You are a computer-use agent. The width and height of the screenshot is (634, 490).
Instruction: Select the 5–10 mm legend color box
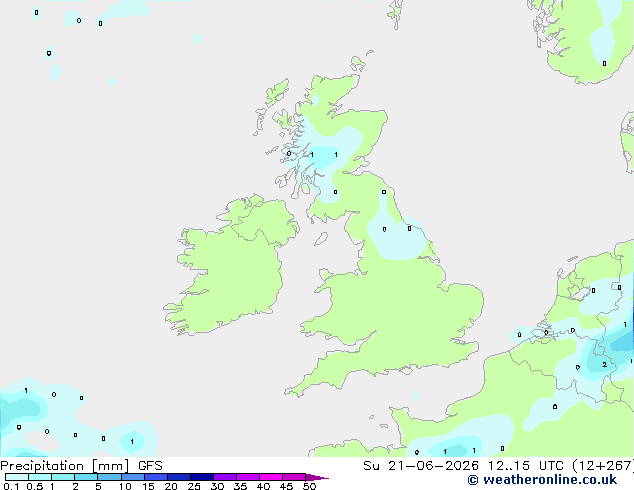click(x=109, y=477)
